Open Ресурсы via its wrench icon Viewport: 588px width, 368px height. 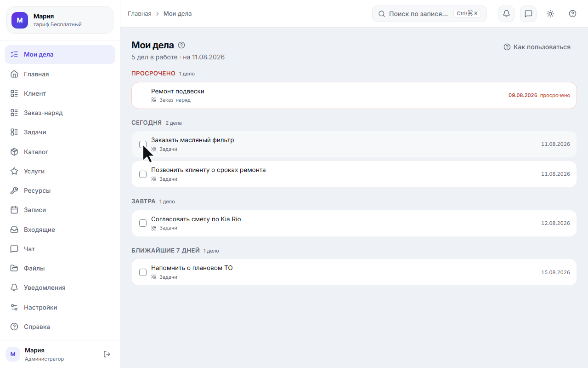(14, 190)
